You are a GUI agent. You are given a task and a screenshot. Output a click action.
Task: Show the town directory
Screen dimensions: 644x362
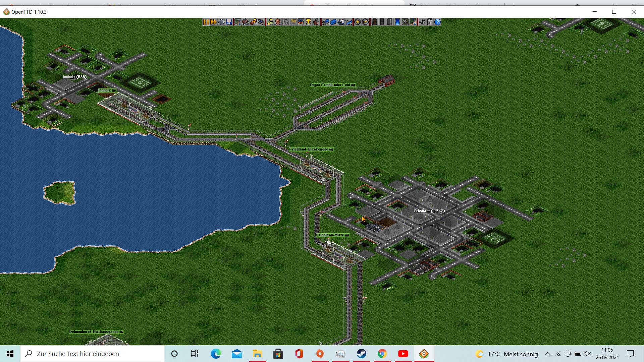[246, 22]
